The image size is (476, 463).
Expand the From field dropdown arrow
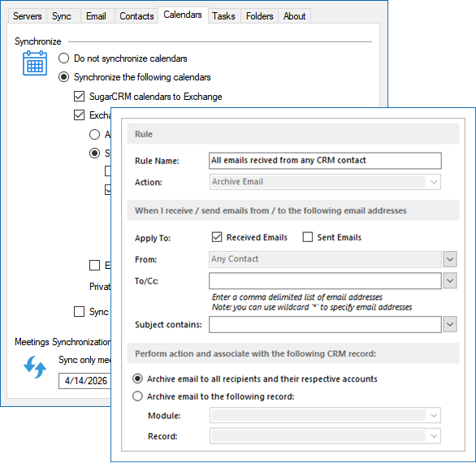(x=450, y=259)
